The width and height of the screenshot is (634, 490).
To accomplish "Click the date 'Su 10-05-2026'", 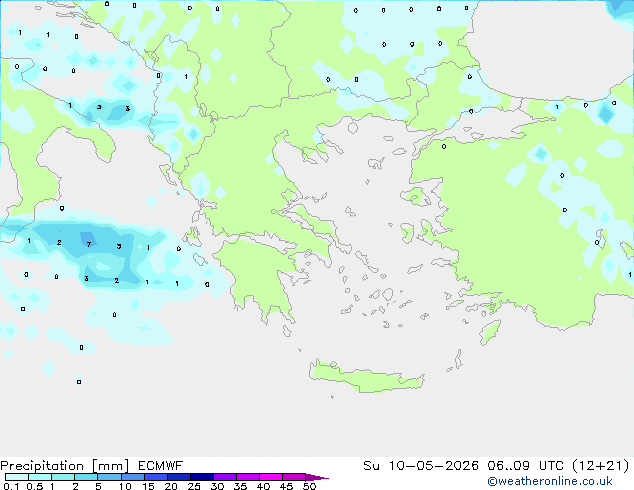I will tap(421, 466).
